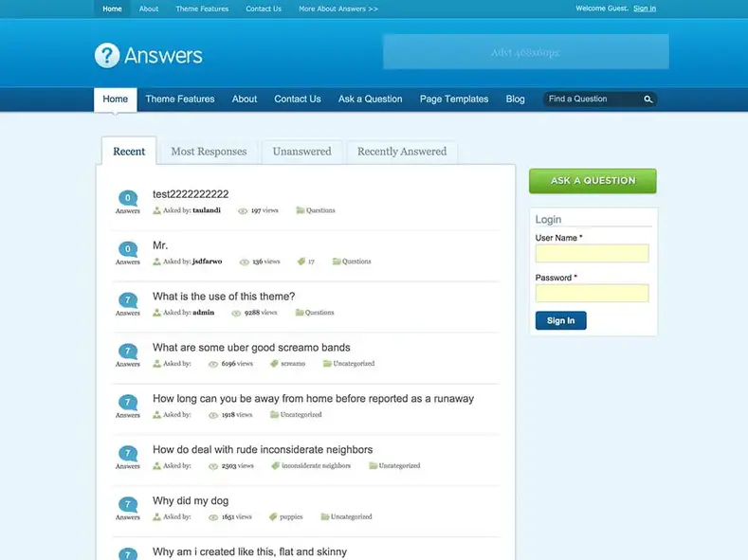Click answer bubble for runaway question
The width and height of the screenshot is (748, 560).
tap(128, 402)
